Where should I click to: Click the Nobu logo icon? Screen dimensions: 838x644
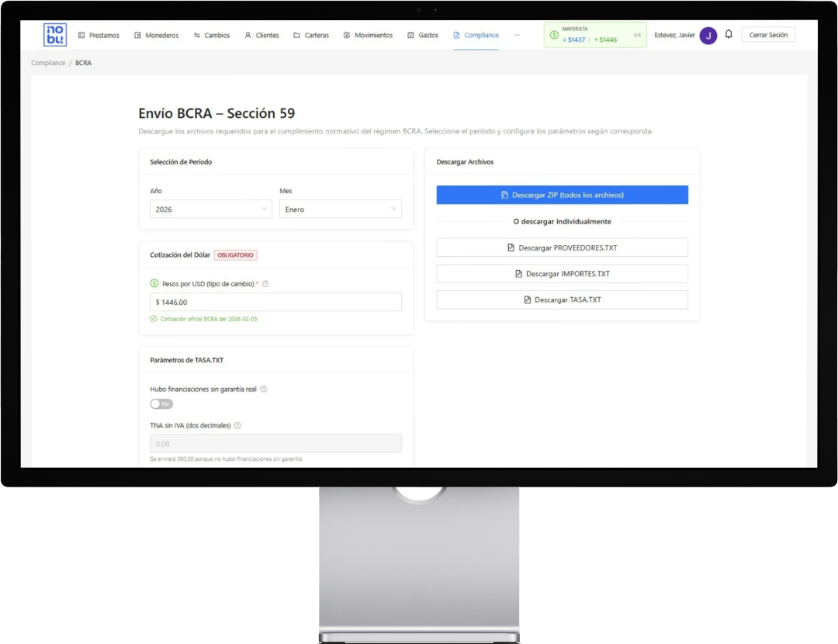click(55, 35)
